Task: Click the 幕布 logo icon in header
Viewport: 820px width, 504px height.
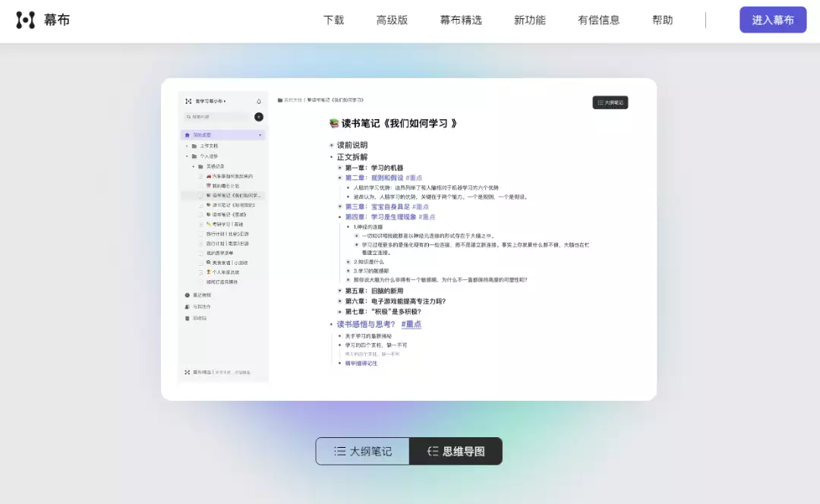Action: coord(26,20)
